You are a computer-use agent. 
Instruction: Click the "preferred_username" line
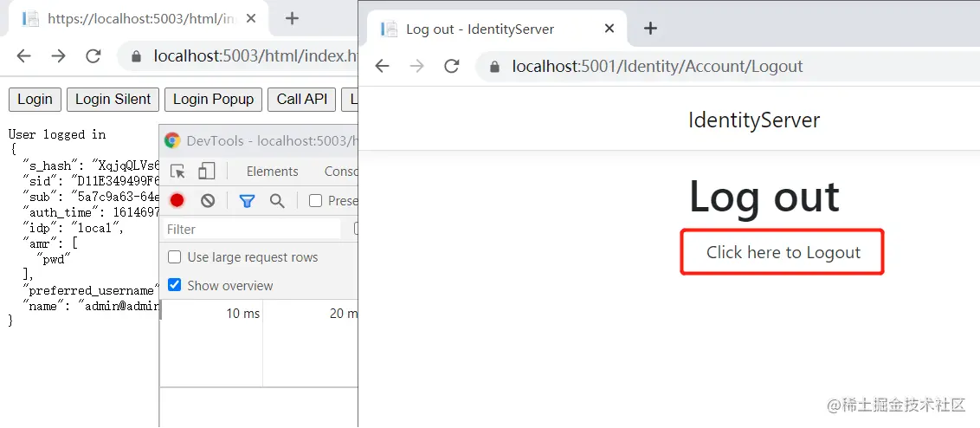tap(91, 291)
